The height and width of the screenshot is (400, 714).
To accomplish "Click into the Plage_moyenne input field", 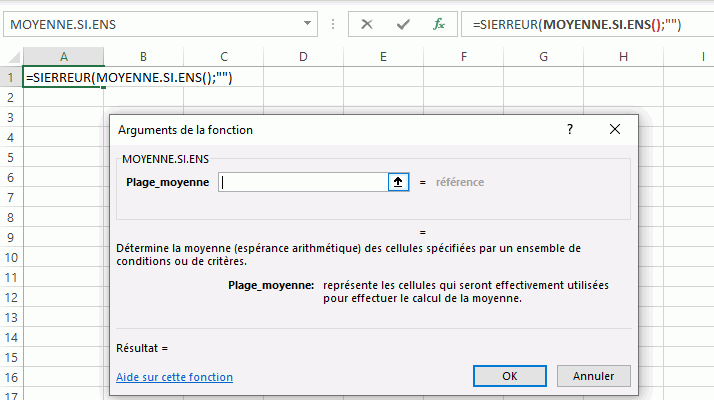I will pos(302,182).
